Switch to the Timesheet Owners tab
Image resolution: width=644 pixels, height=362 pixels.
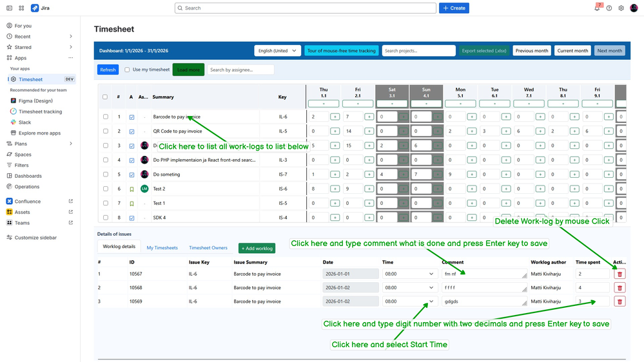[x=208, y=247]
